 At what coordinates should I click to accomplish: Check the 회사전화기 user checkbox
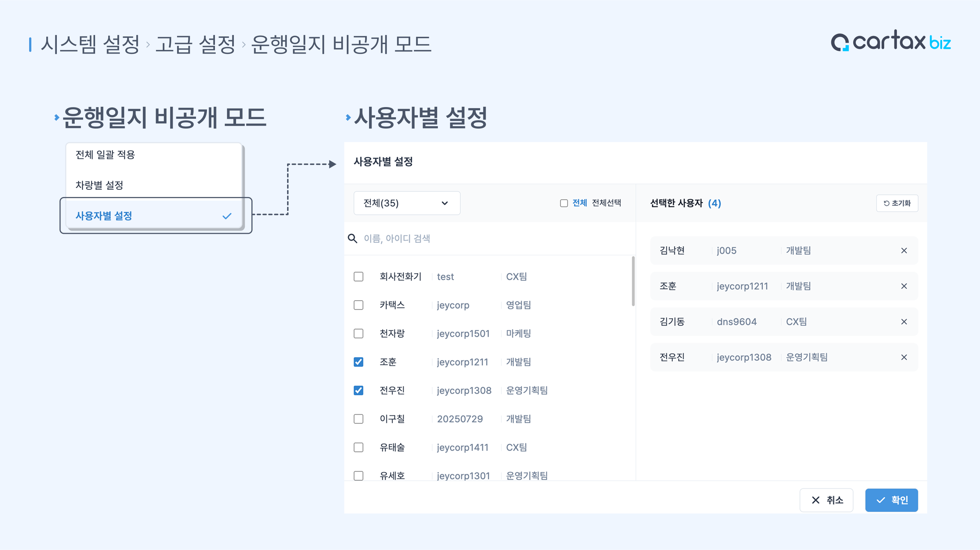click(358, 276)
